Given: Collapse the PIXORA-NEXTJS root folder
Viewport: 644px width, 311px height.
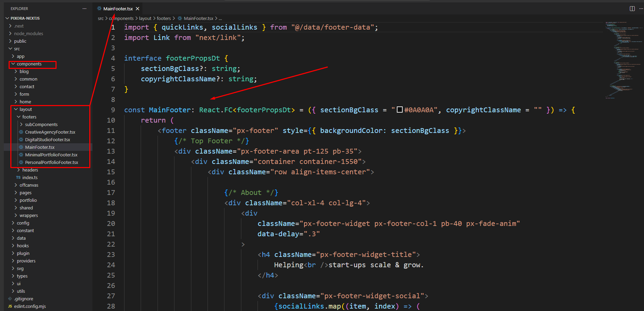Looking at the screenshot, I should 8,18.
